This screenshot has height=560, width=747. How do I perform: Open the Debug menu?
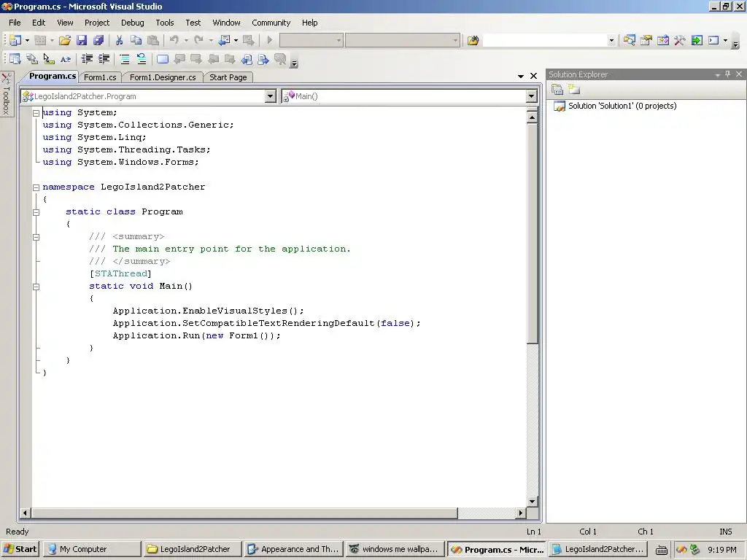point(133,23)
